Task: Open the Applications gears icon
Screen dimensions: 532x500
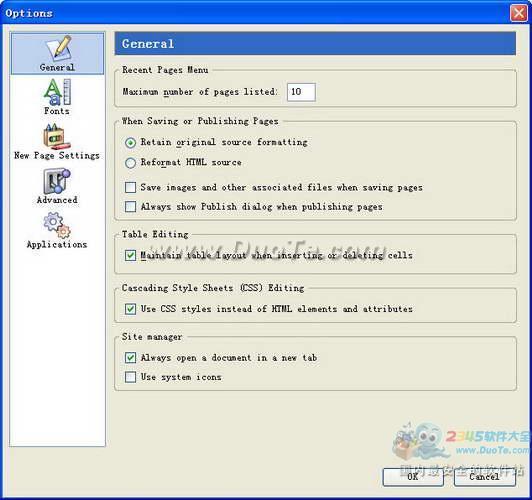Action: 57,225
